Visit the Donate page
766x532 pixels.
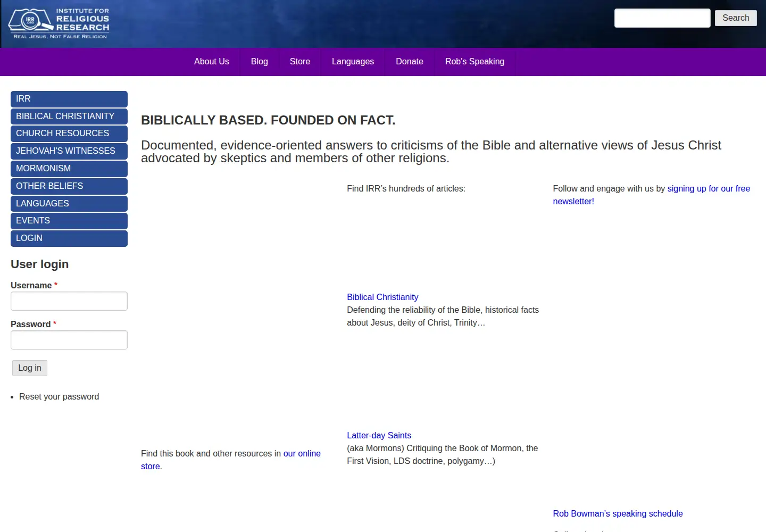point(410,62)
